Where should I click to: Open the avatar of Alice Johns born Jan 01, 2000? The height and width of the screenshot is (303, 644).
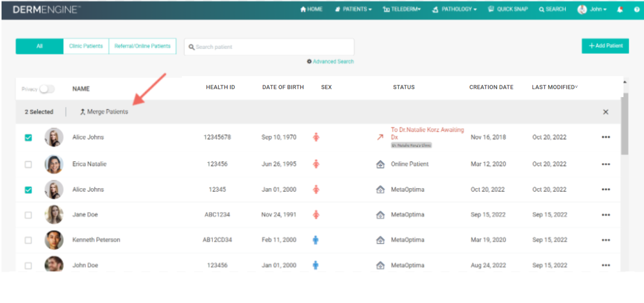[54, 189]
